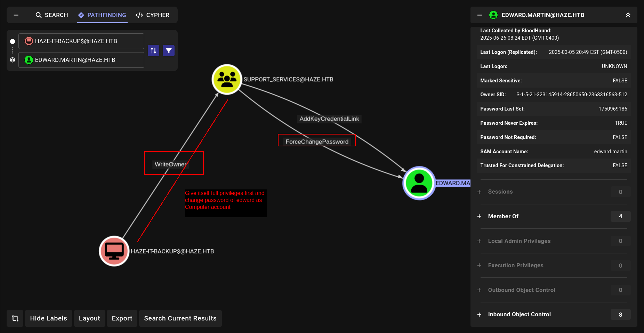Open Search Current Results
Image resolution: width=644 pixels, height=333 pixels.
point(180,318)
